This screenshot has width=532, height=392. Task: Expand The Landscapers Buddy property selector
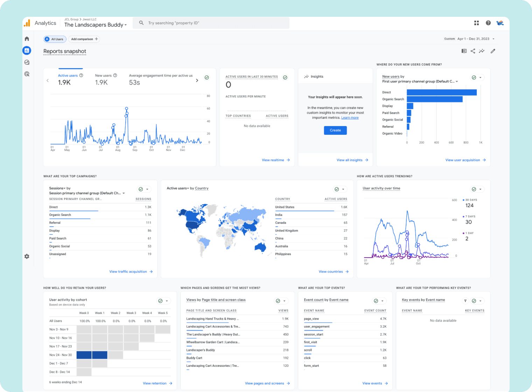pyautogui.click(x=95, y=24)
